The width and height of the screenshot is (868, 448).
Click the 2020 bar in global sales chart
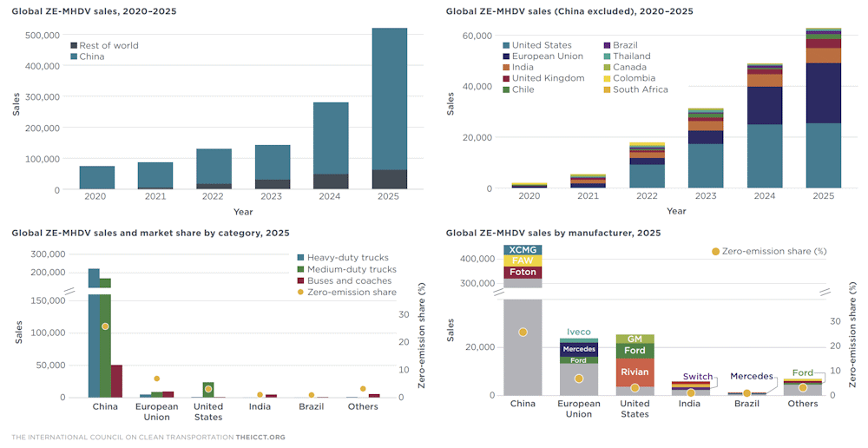click(97, 178)
